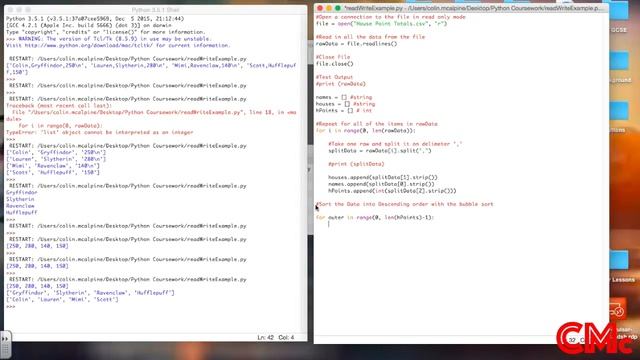The height and width of the screenshot is (360, 640).
Task: Click the single 'Ravenclaw' output line in shell
Action: coord(20,206)
